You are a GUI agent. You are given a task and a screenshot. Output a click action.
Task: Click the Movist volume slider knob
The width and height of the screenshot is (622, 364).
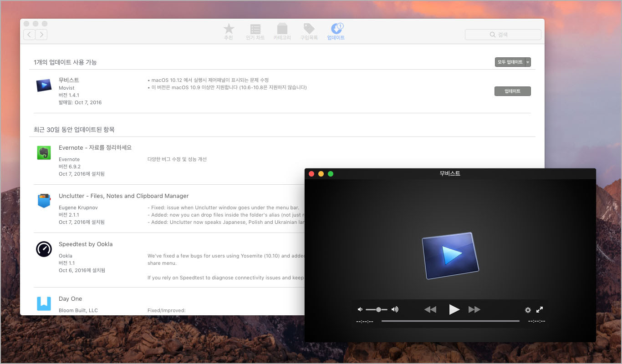pos(378,309)
